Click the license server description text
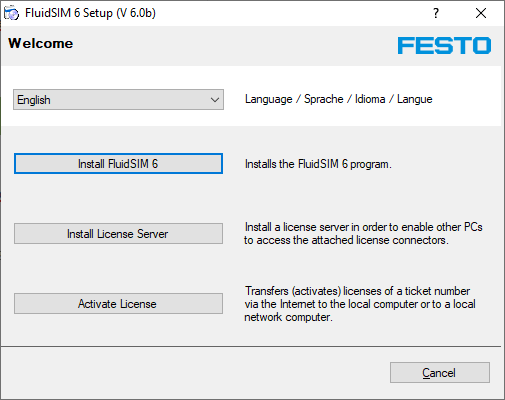The width and height of the screenshot is (505, 400). click(x=363, y=233)
